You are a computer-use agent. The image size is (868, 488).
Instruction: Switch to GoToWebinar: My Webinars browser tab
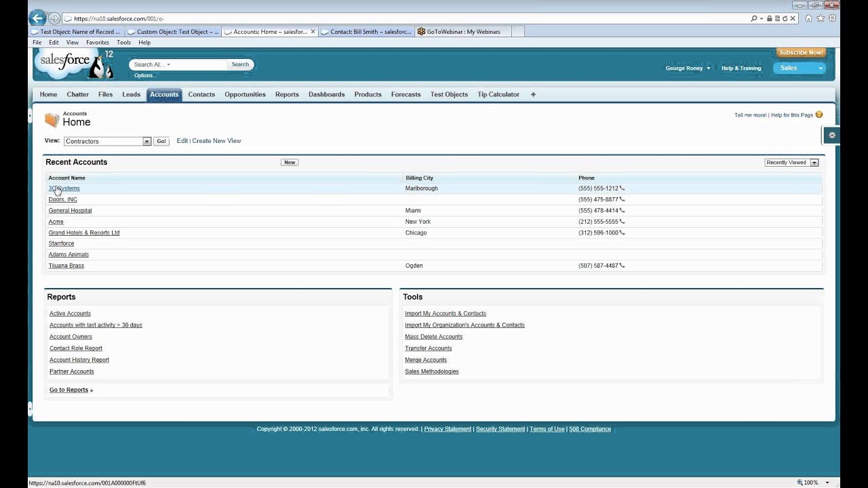pos(462,32)
